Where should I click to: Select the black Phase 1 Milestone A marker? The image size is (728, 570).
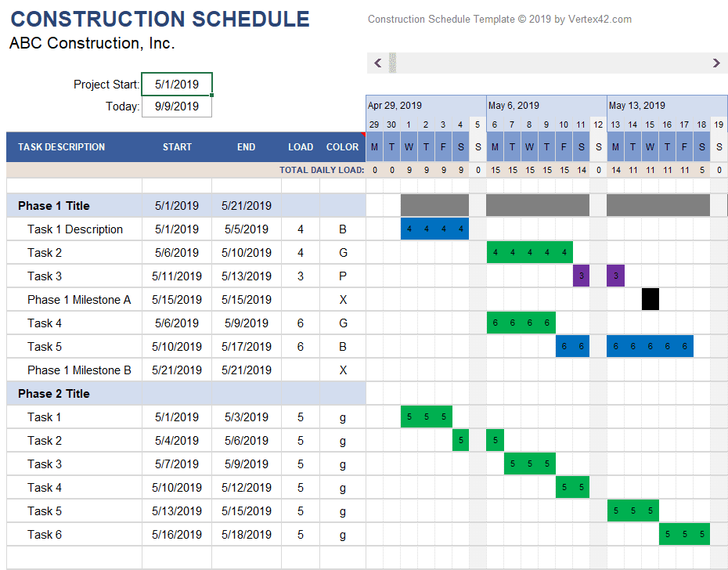(650, 299)
